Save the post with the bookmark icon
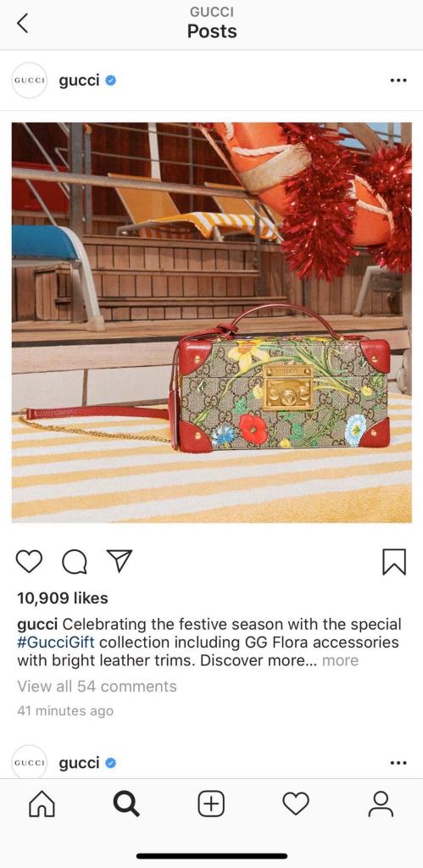Image resolution: width=423 pixels, height=868 pixels. [x=394, y=562]
